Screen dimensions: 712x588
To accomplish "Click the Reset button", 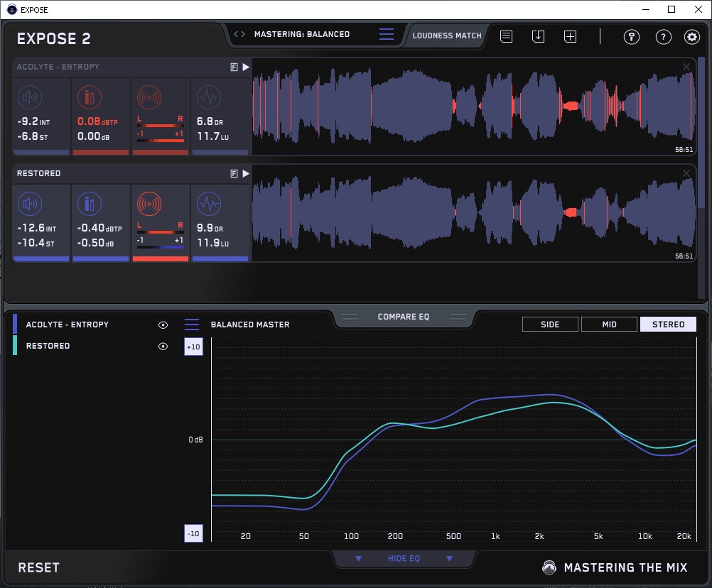I will (x=39, y=567).
